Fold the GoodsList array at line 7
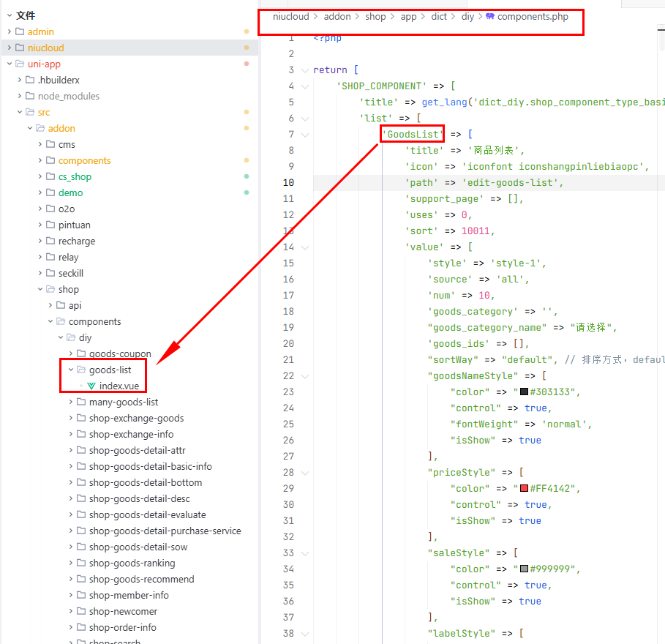665x644 pixels. (304, 135)
